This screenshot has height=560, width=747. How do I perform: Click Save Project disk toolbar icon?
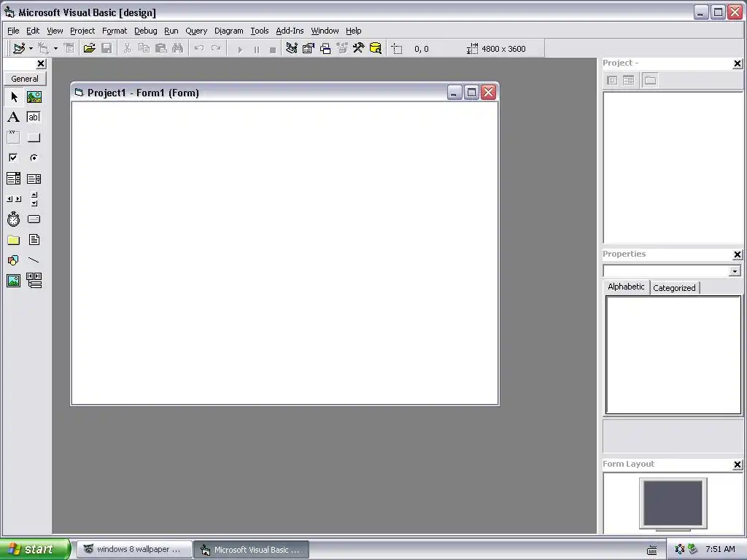[107, 49]
